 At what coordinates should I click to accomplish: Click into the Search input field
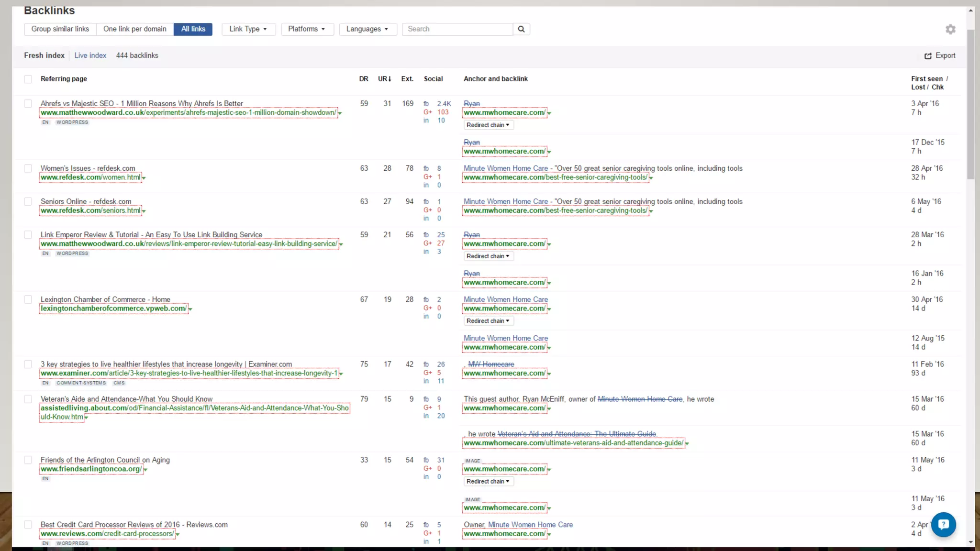click(457, 29)
